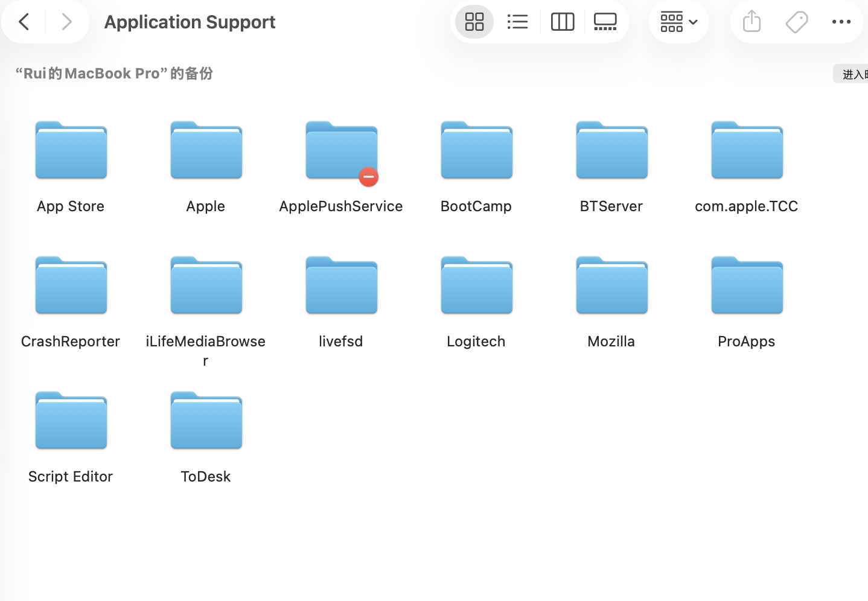This screenshot has height=601, width=868.
Task: Select the Mozilla folder
Action: (x=611, y=286)
